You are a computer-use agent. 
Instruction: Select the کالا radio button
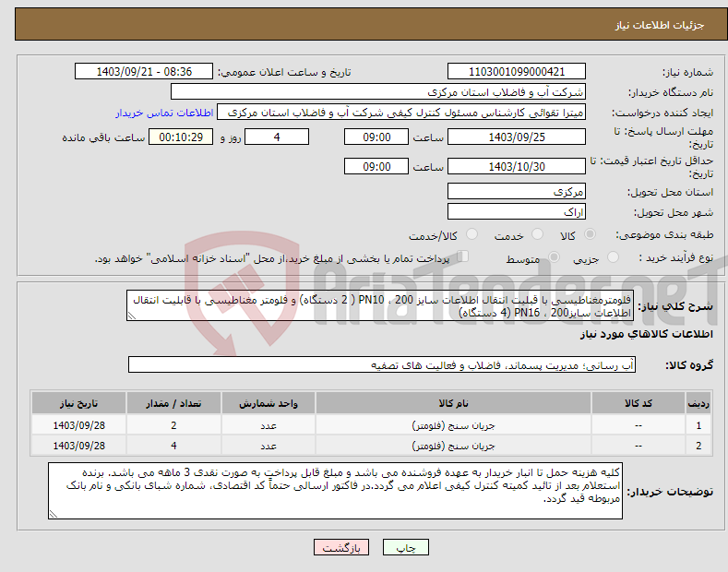pyautogui.click(x=590, y=234)
